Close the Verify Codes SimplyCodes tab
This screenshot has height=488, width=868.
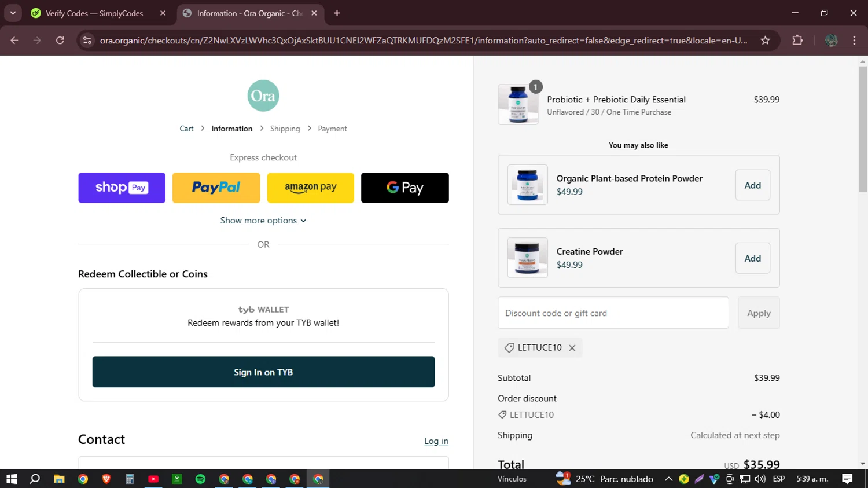pos(163,13)
